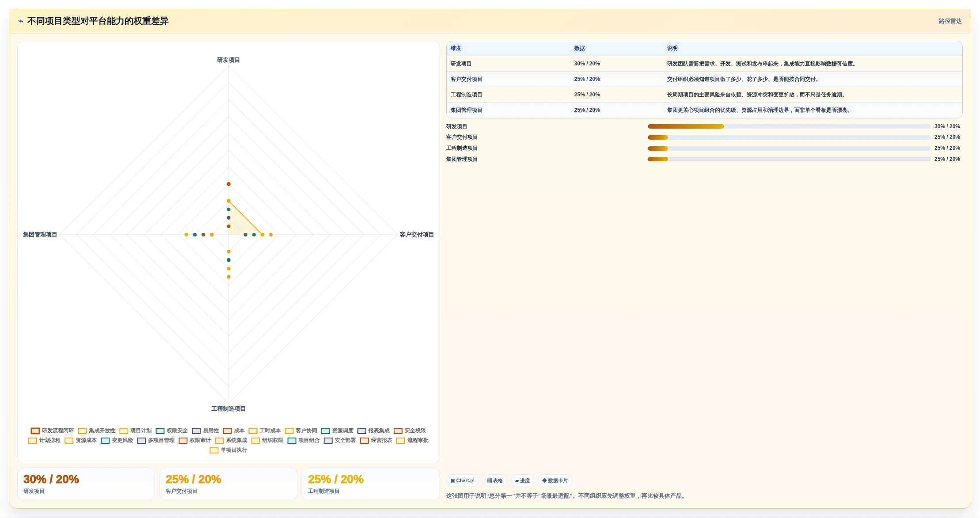Toggle the 安全部署 legend item
Image resolution: width=980 pixels, height=518 pixels.
coord(339,440)
